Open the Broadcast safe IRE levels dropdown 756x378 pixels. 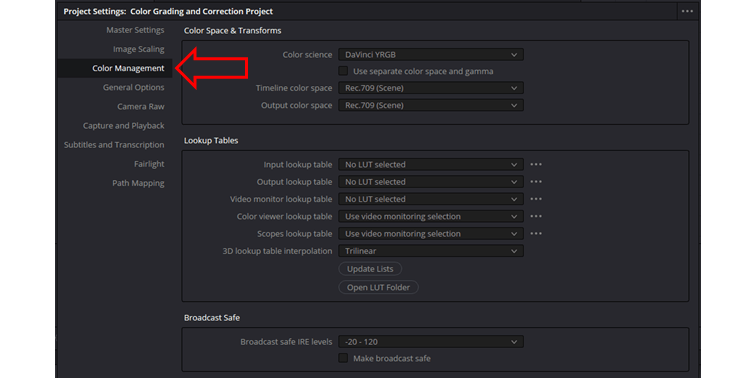click(x=431, y=342)
